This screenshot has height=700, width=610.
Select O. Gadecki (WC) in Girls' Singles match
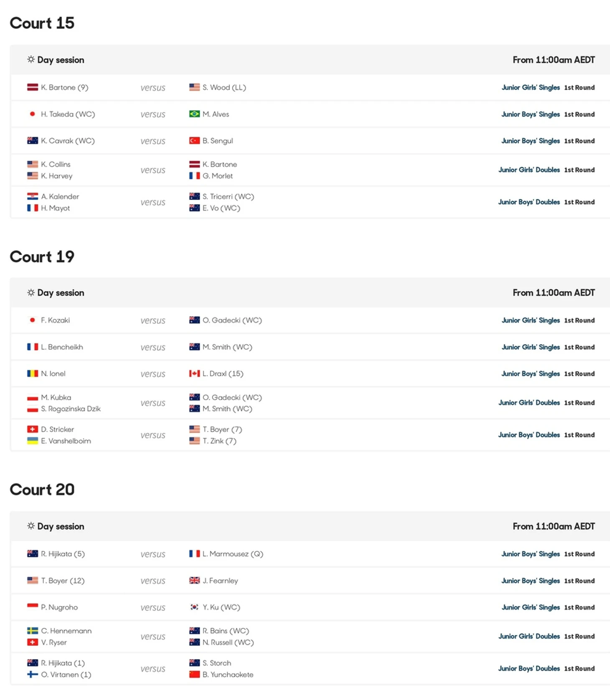click(x=232, y=320)
